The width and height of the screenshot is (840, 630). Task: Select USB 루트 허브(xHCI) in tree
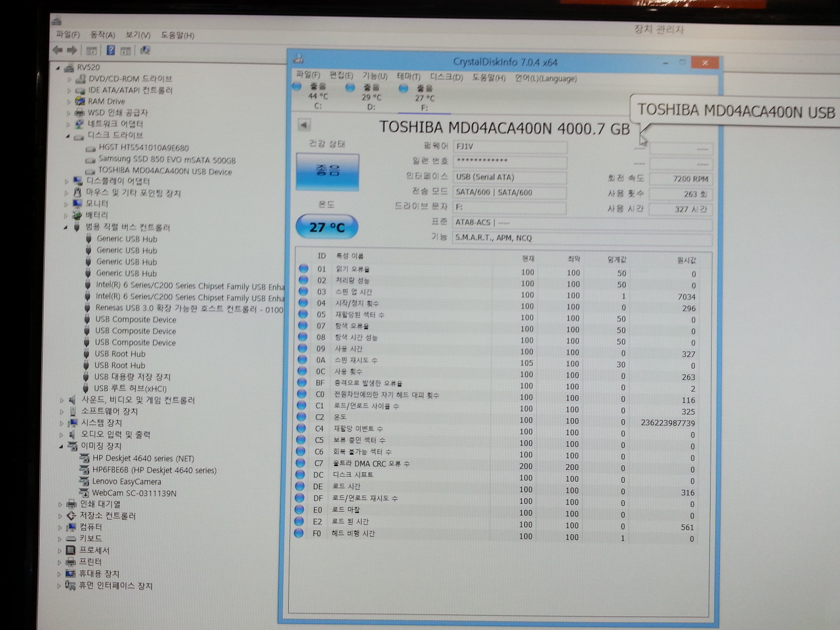(130, 388)
